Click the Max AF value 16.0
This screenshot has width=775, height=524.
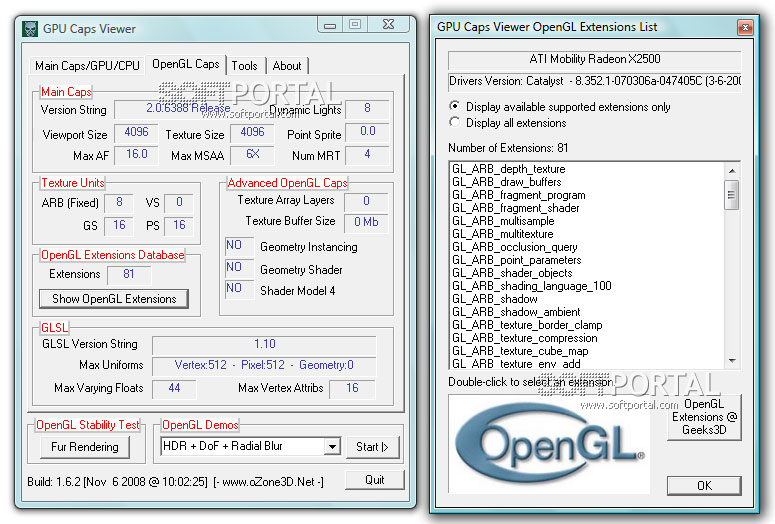pyautogui.click(x=136, y=155)
